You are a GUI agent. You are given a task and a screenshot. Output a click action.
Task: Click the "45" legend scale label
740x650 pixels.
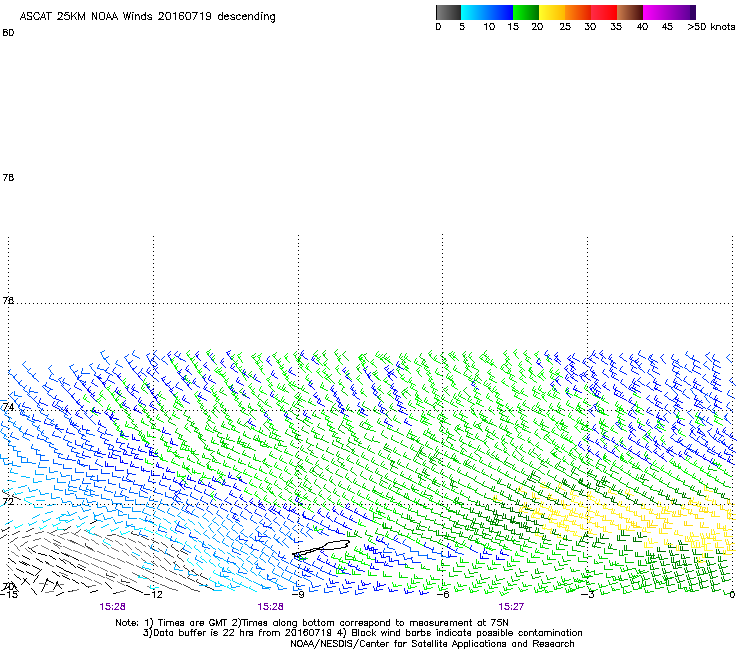point(667,27)
